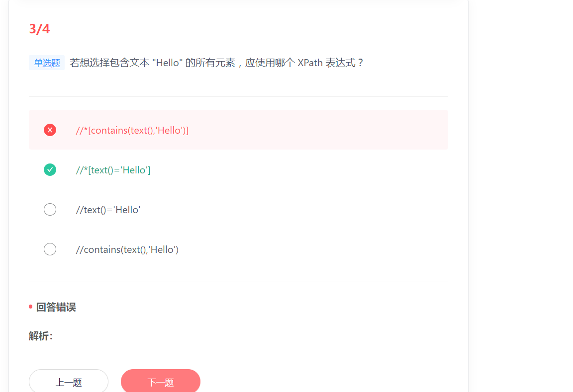Screen dimensions: 573x392
Task: Select radio button for //text()='Hello'
Action: 50,210
